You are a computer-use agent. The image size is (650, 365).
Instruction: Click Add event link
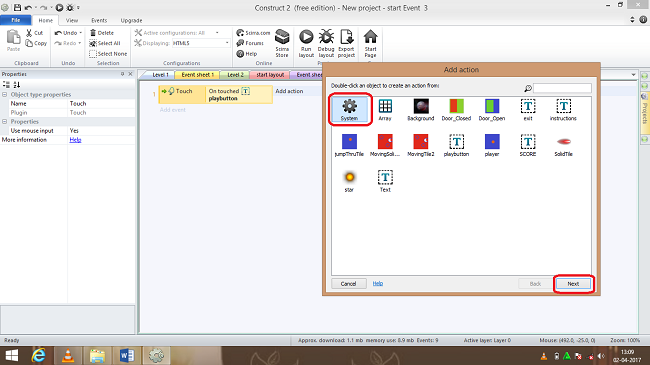point(172,110)
